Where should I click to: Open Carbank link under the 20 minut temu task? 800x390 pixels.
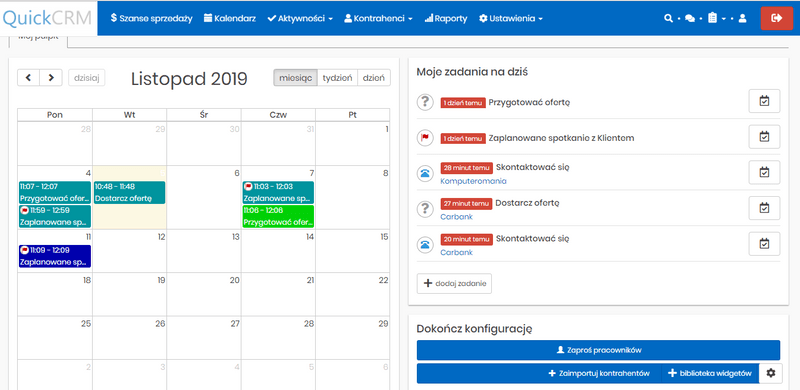tap(456, 252)
